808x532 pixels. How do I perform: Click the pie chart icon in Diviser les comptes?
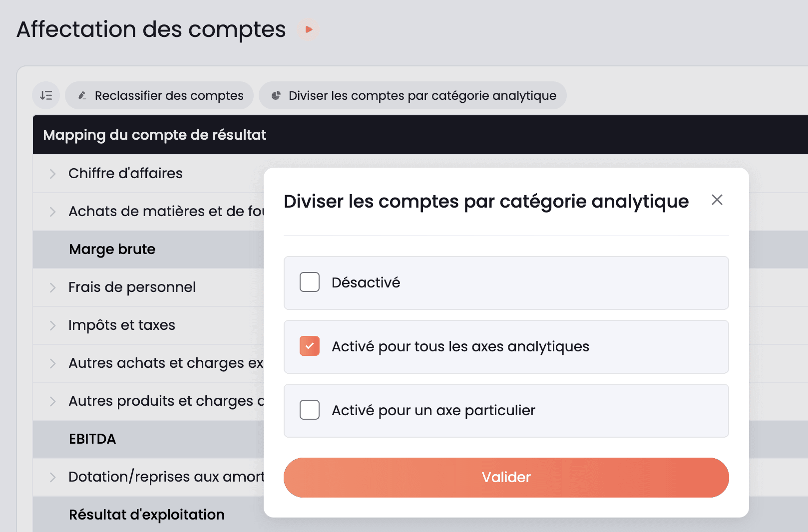276,95
